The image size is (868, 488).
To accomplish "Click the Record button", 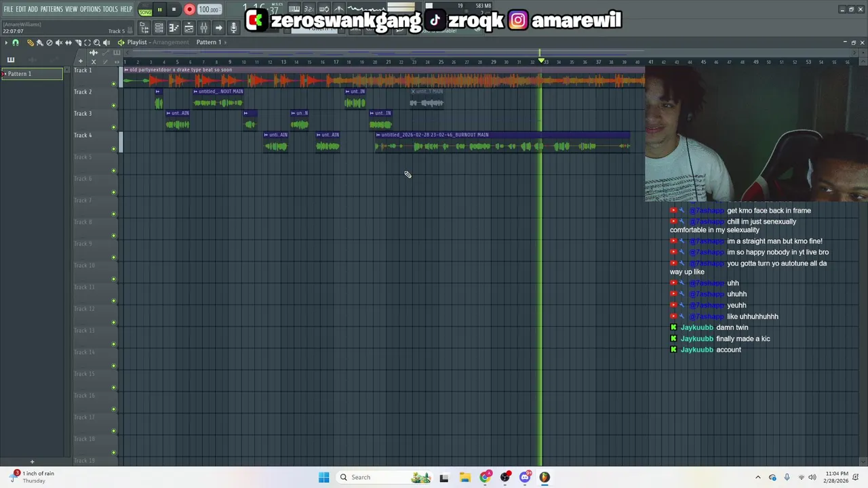I will (x=189, y=9).
